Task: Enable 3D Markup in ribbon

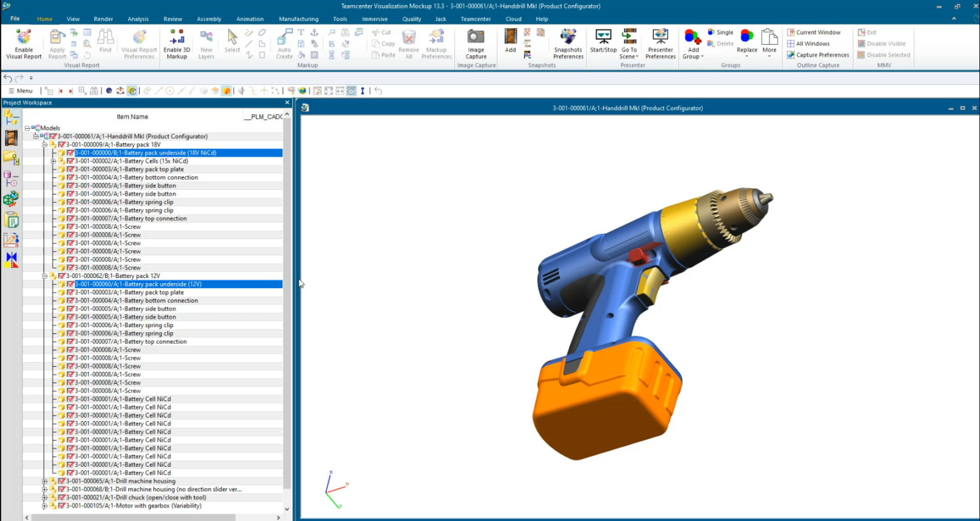Action: [x=177, y=43]
